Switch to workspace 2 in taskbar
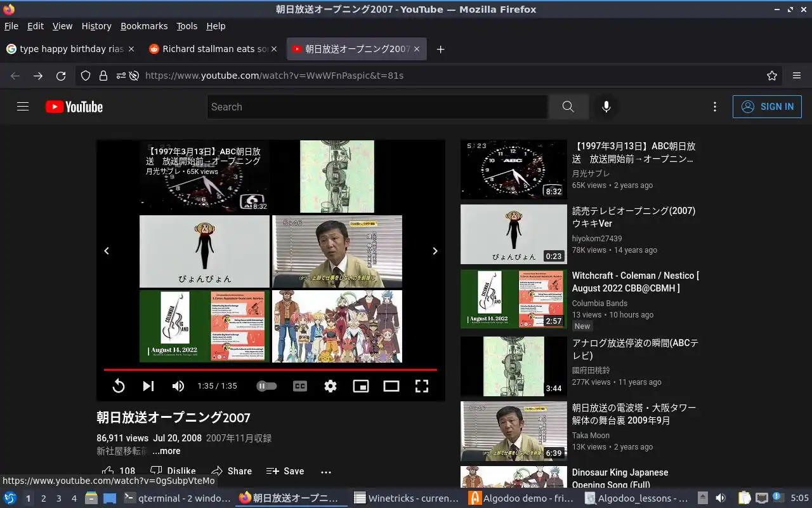The width and height of the screenshot is (812, 508). (x=43, y=498)
